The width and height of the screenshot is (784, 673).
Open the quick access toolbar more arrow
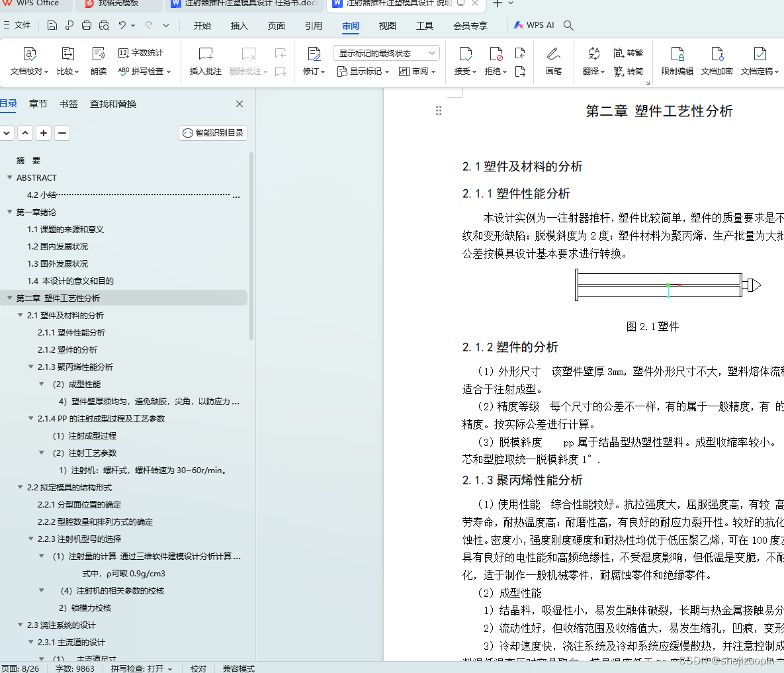coord(166,25)
